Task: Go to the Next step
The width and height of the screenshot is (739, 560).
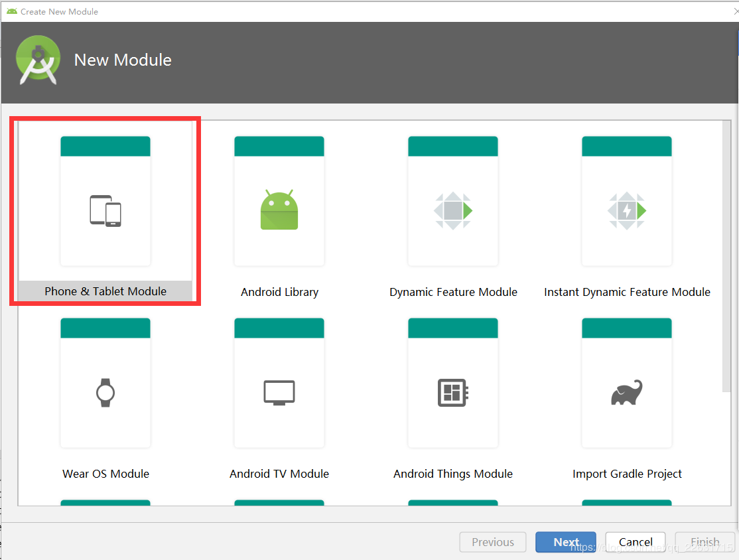Action: click(x=566, y=542)
